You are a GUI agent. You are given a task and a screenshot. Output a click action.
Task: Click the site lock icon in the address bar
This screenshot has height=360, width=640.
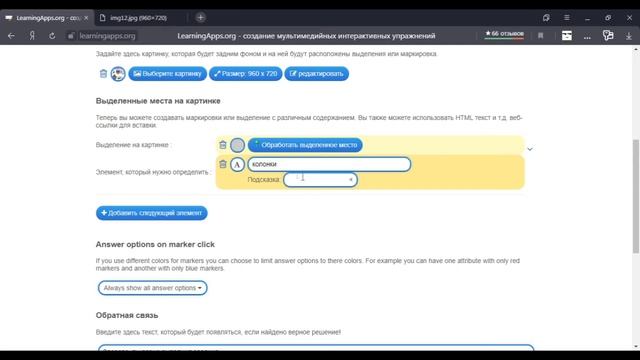[x=71, y=36]
